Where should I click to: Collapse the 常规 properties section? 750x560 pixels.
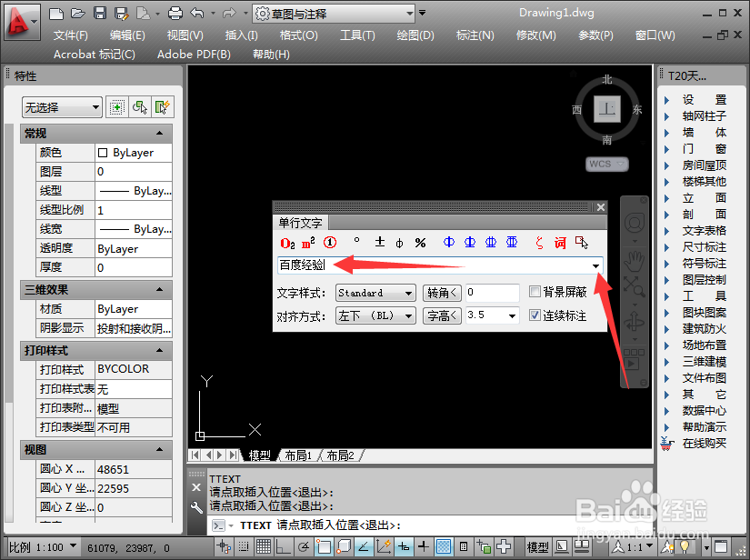pos(160,134)
